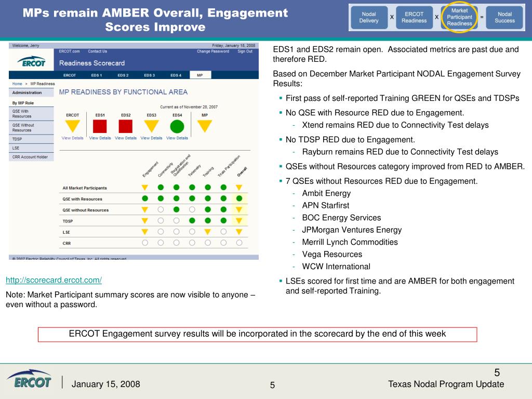Select CRR Account Holder in sidebar

[31, 157]
